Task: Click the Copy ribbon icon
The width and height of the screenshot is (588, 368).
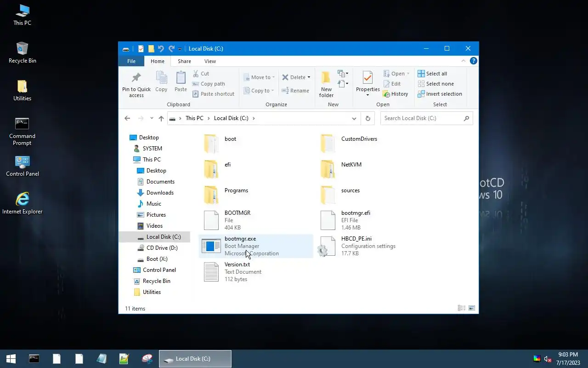Action: tap(161, 82)
